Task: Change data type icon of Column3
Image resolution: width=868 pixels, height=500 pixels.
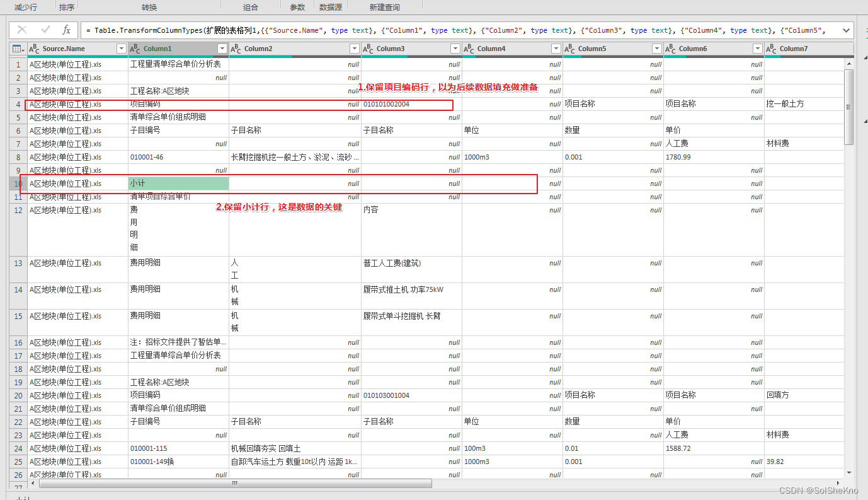Action: click(368, 49)
